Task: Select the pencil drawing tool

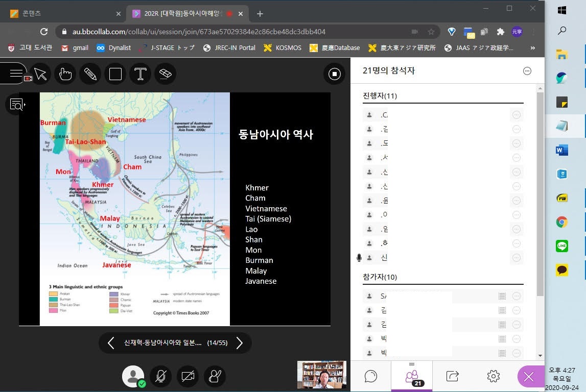Action: tap(90, 74)
